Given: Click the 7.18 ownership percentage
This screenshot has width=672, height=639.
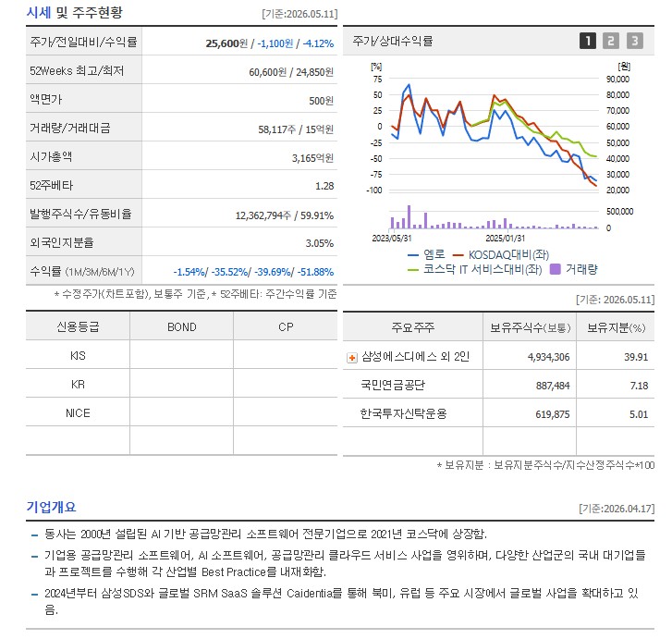Looking at the screenshot, I should pyautogui.click(x=639, y=386).
